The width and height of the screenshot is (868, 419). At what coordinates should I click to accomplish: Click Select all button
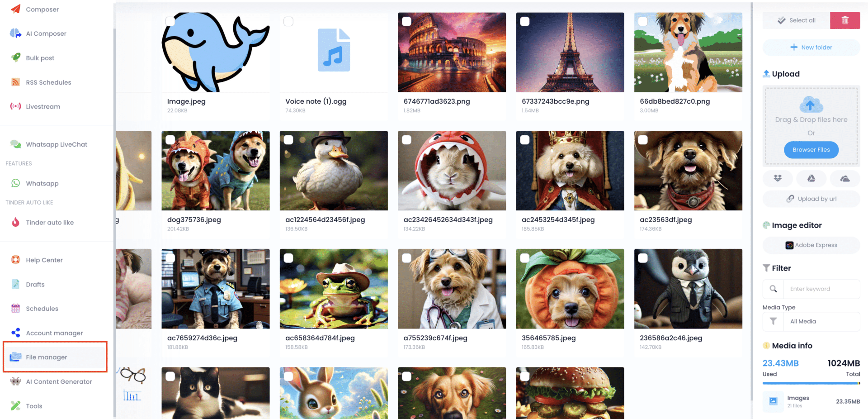796,20
